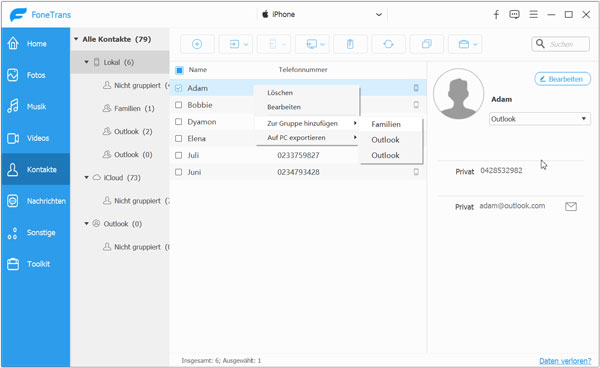
Task: Click the import contacts toolbar icon
Action: tap(234, 44)
